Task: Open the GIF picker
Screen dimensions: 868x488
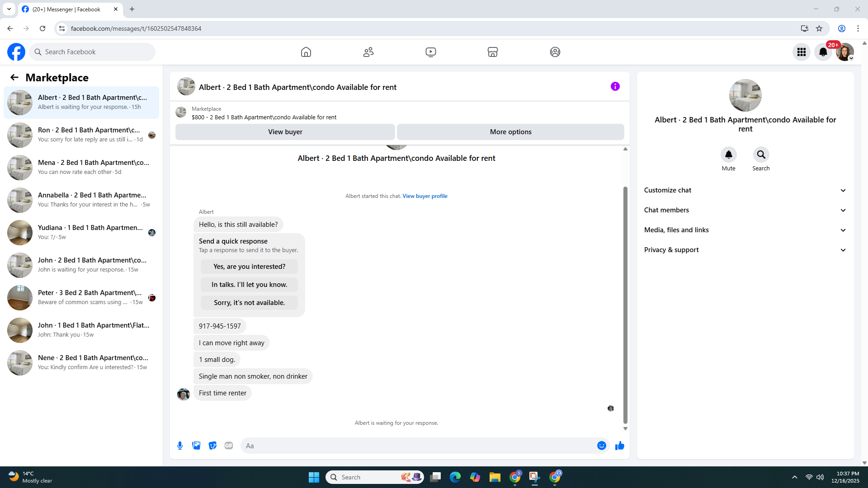Action: [229, 446]
